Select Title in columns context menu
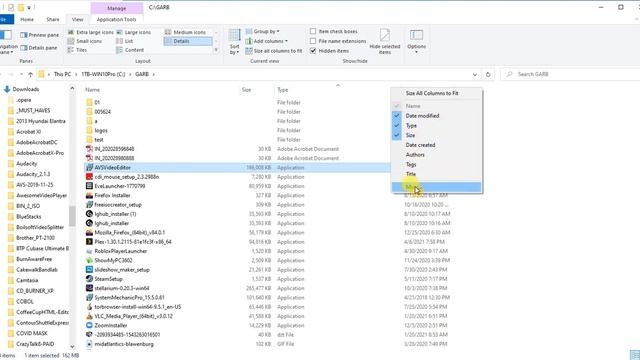The image size is (640, 360). coord(436,174)
